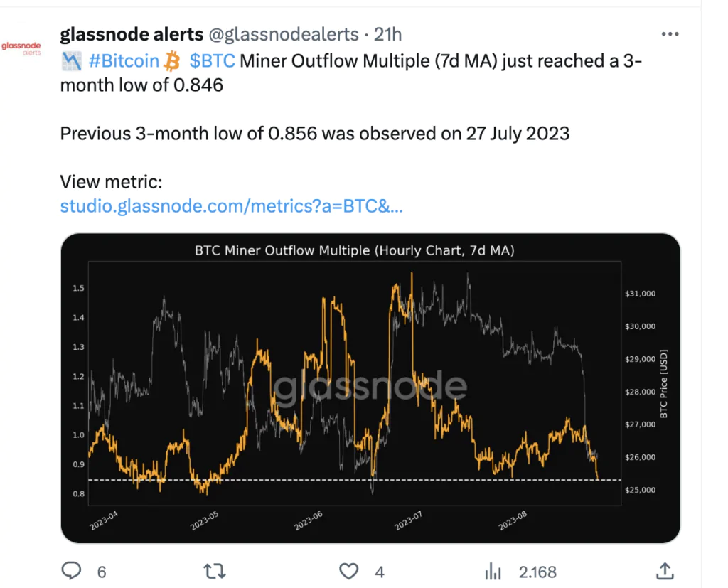Click the retweet arrows icon

pyautogui.click(x=215, y=571)
